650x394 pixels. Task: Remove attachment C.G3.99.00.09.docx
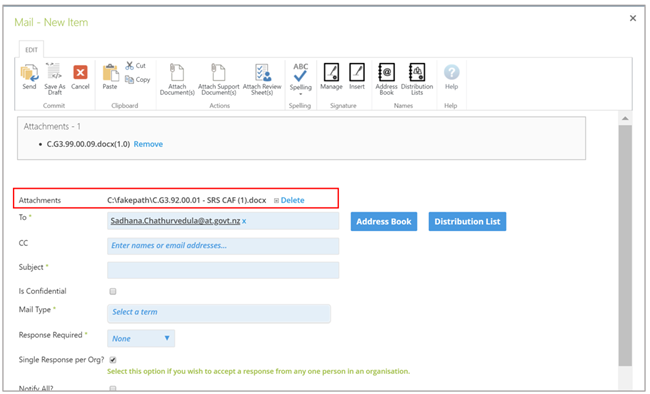point(148,144)
